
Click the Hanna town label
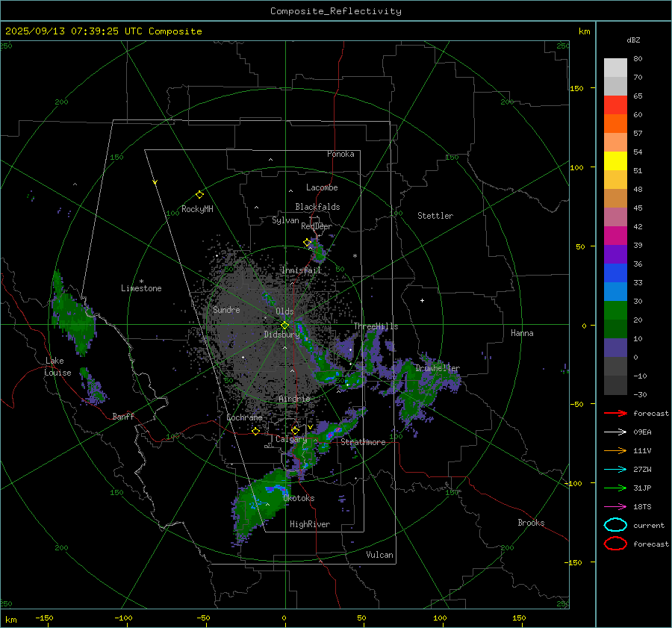522,333
